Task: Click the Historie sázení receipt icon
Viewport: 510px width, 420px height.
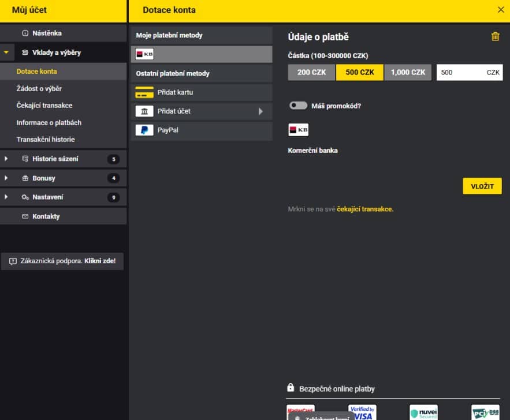Action: click(25, 159)
